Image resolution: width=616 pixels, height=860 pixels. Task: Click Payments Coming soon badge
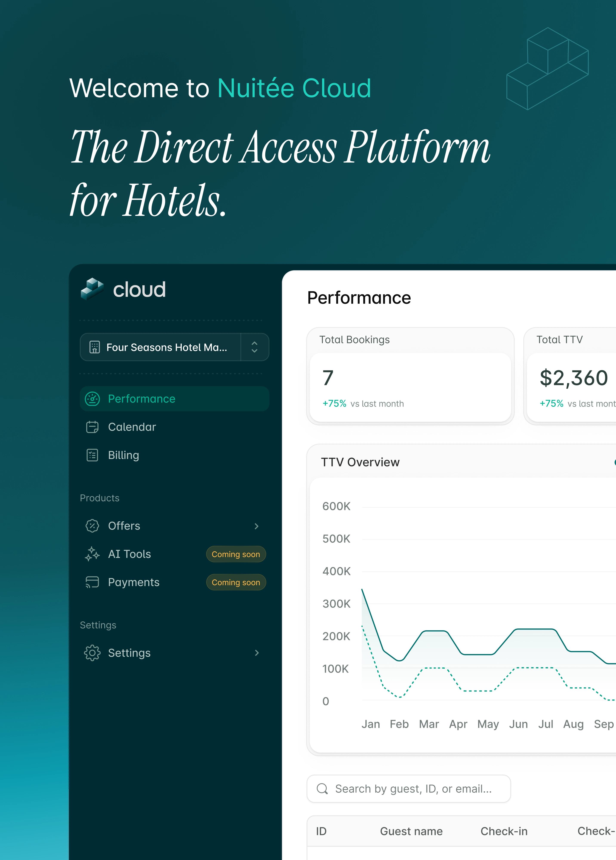236,582
